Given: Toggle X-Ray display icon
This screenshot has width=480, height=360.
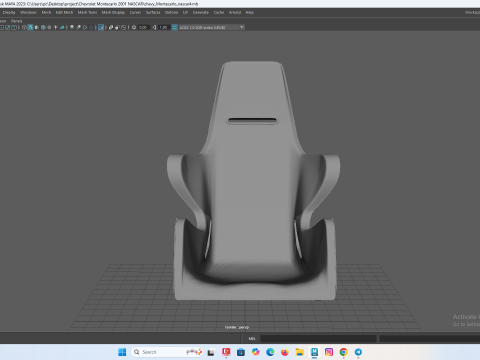Looking at the screenshot, I should click(111, 27).
